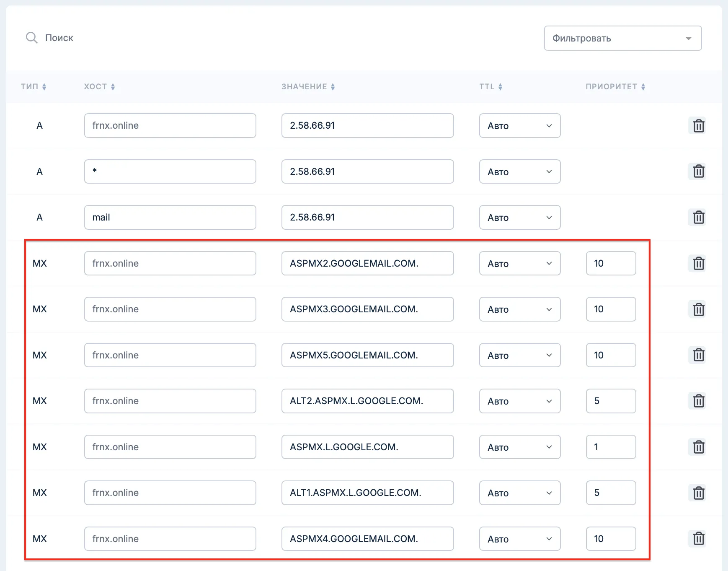Click trash icon for ASPMX2.GOOGLEMAIL.COM record
The image size is (728, 571).
pos(698,263)
